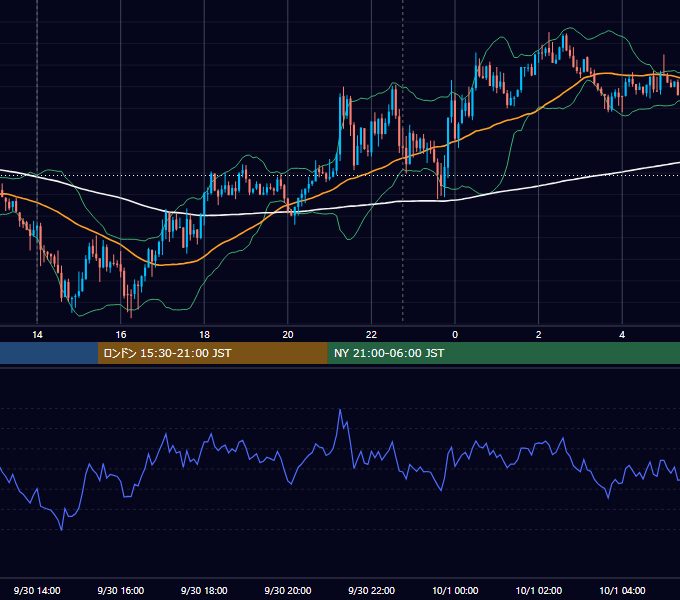Click the 2 hour axis label

[539, 335]
